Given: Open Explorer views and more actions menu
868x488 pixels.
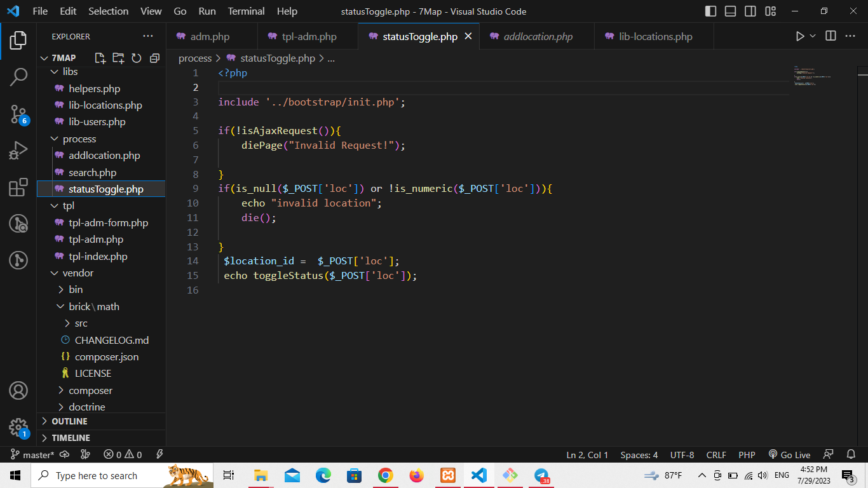Looking at the screenshot, I should [148, 36].
